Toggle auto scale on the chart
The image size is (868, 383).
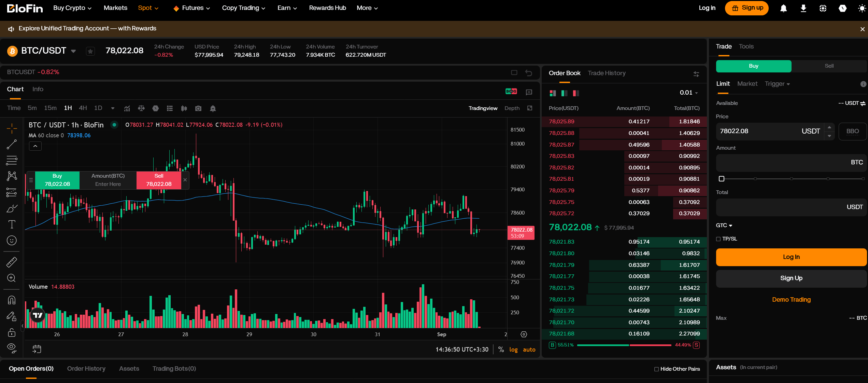(529, 350)
